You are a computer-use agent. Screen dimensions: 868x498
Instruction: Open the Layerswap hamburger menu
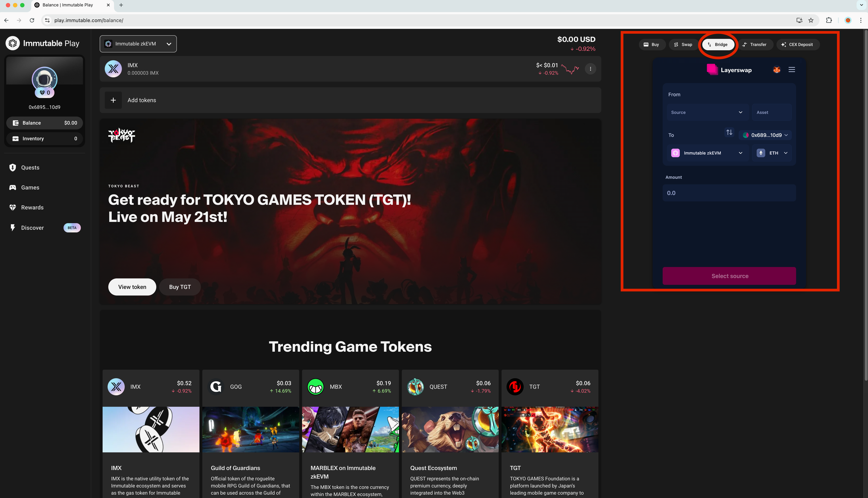792,70
